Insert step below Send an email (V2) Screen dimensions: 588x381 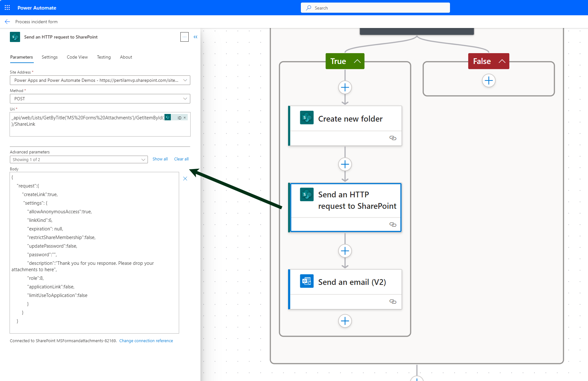click(345, 321)
